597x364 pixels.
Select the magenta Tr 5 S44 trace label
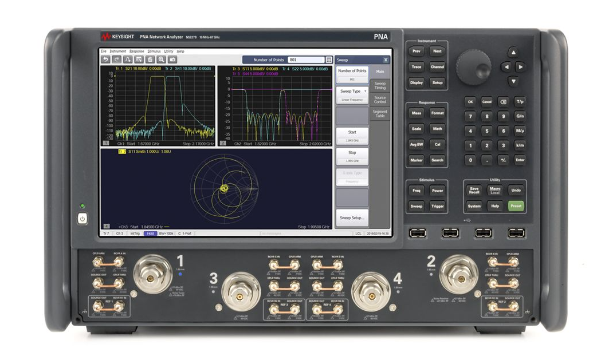tap(255, 74)
